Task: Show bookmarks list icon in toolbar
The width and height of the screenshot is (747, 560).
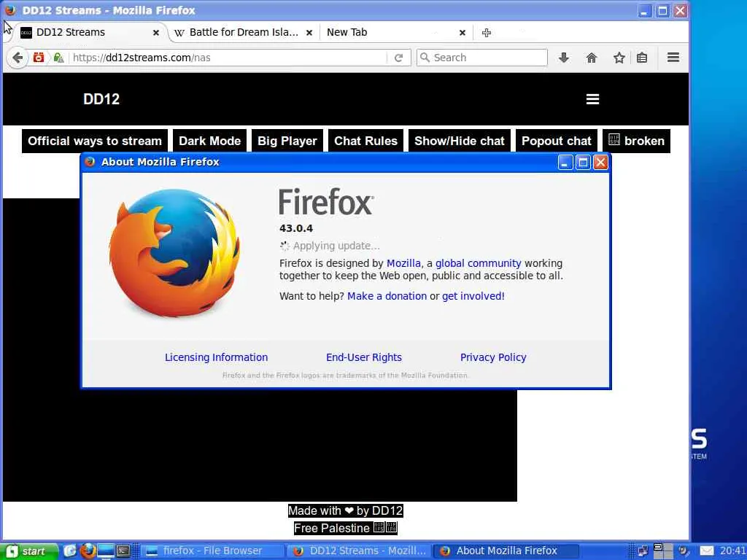Action: [642, 58]
